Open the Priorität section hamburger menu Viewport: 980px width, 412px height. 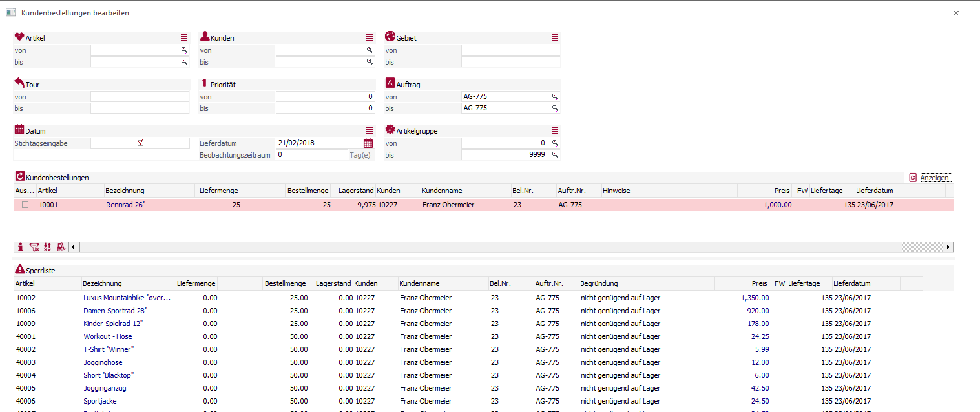point(370,85)
